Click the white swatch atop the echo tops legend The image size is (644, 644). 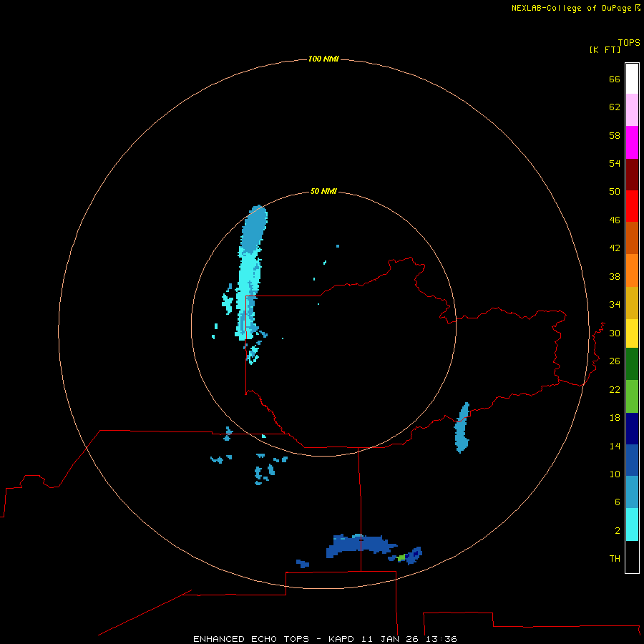coord(632,79)
